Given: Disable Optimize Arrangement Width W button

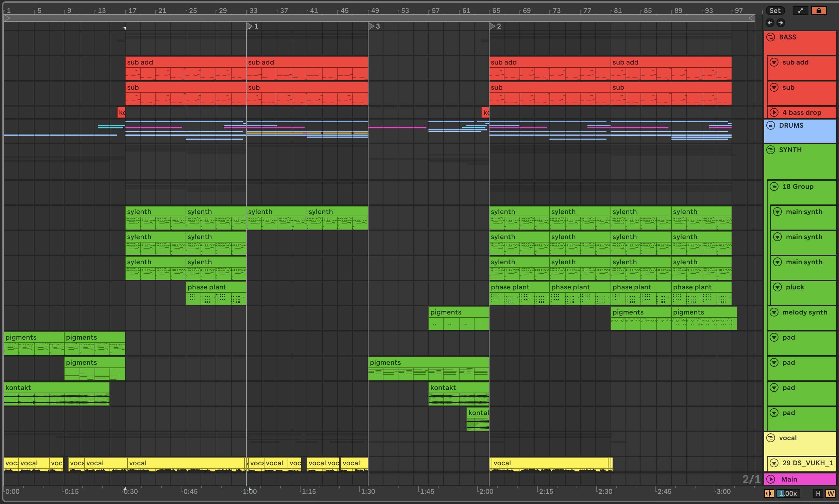Looking at the screenshot, I should [831, 493].
